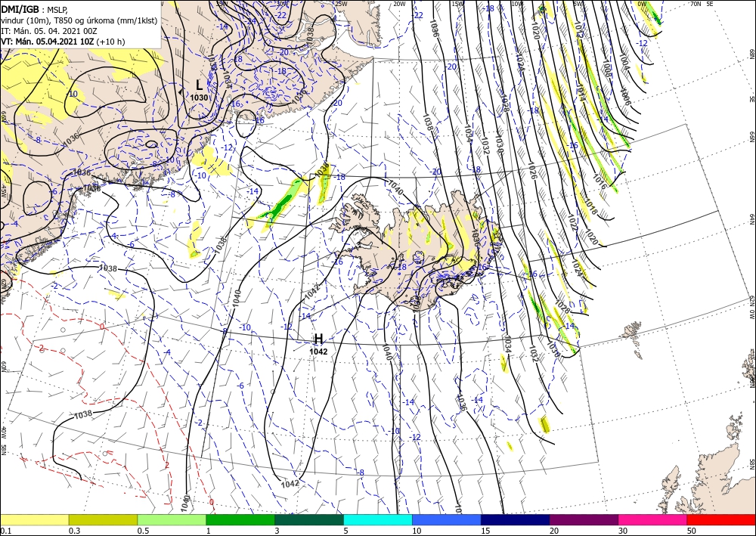Click the 25W longitude label at top
The height and width of the screenshot is (536, 756).
coord(340,4)
